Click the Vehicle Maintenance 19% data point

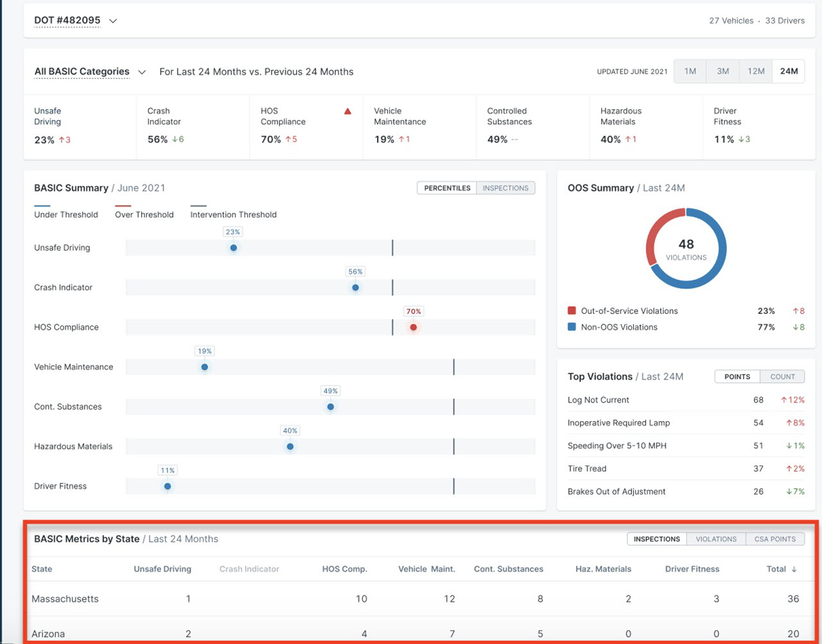pyautogui.click(x=204, y=367)
